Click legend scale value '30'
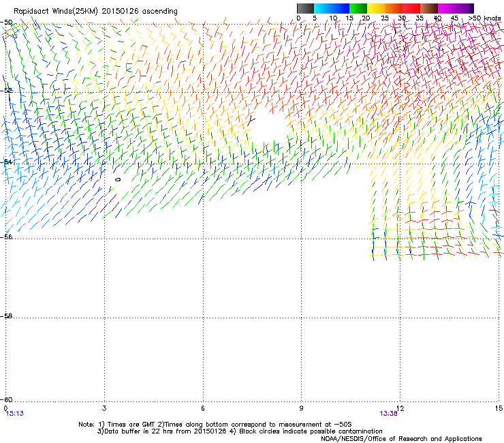The image size is (504, 443). point(402,18)
